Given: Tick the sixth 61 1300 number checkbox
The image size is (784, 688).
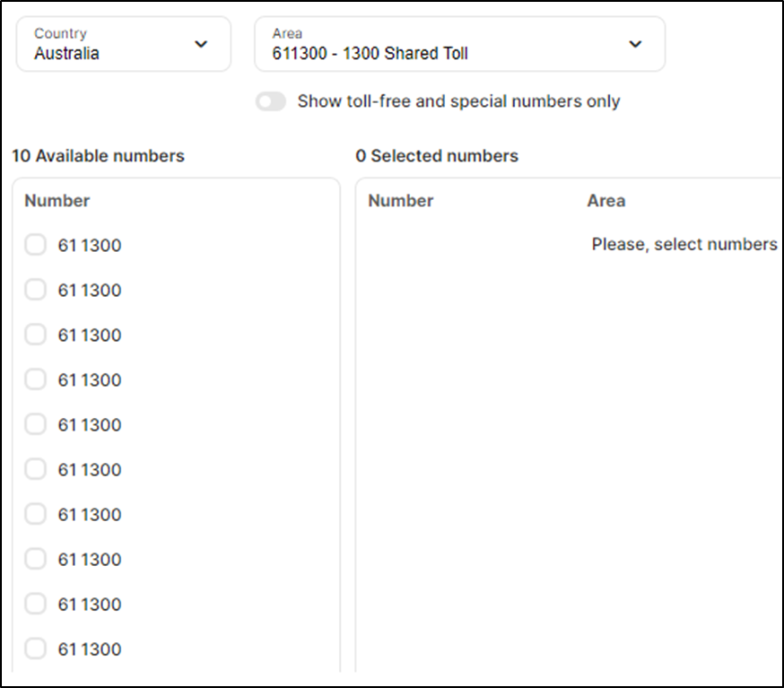Looking at the screenshot, I should click(x=35, y=469).
